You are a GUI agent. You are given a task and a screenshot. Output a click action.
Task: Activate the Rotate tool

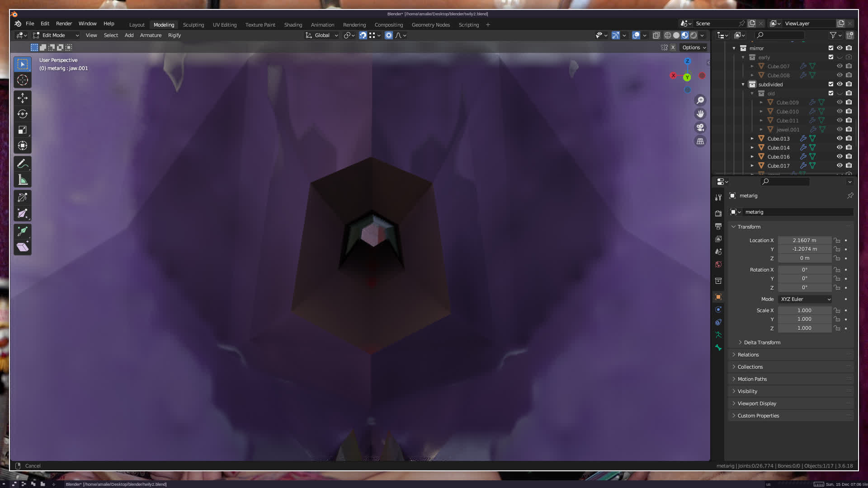(23, 114)
